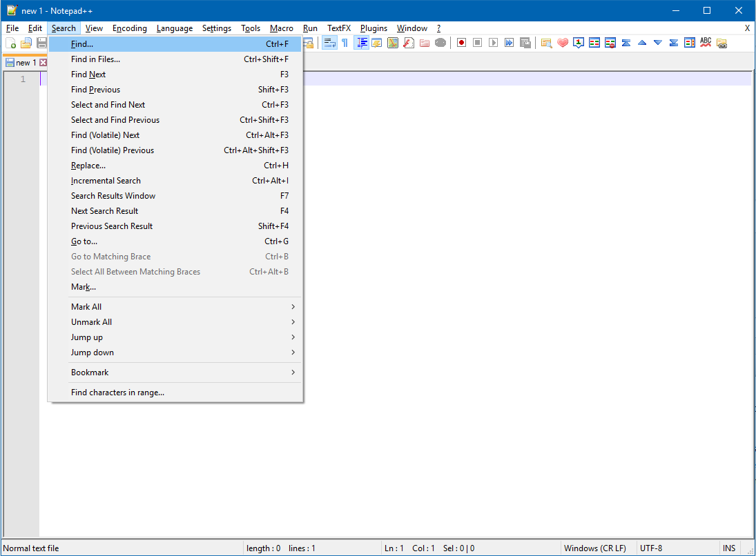The width and height of the screenshot is (756, 556).
Task: Choose Find (Volatile) Previous
Action: pos(175,150)
